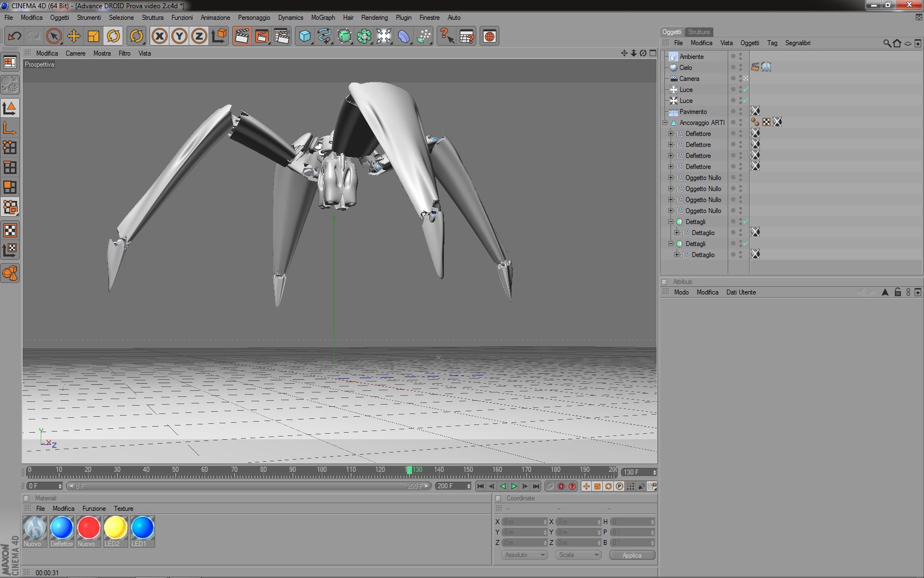Select the Move tool in top toolbar
This screenshot has height=578, width=924.
click(x=74, y=36)
